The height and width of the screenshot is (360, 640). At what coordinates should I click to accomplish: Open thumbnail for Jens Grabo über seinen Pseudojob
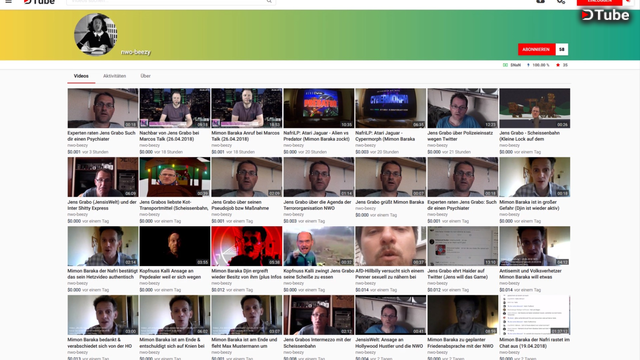(x=247, y=177)
